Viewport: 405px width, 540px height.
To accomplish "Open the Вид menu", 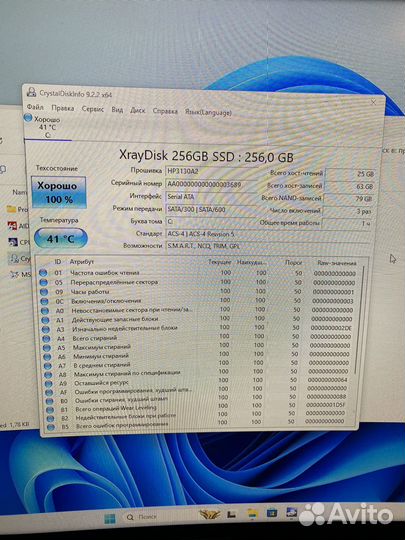I will 117,110.
